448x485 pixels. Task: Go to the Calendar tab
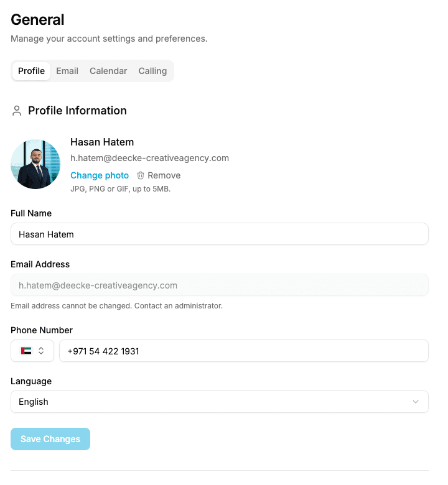click(x=108, y=71)
